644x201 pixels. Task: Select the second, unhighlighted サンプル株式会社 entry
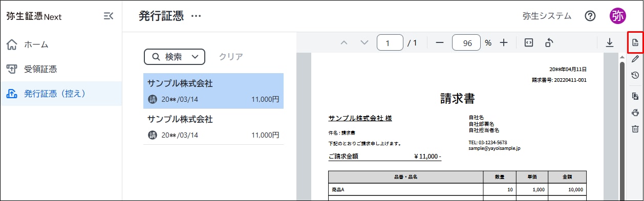coord(213,127)
